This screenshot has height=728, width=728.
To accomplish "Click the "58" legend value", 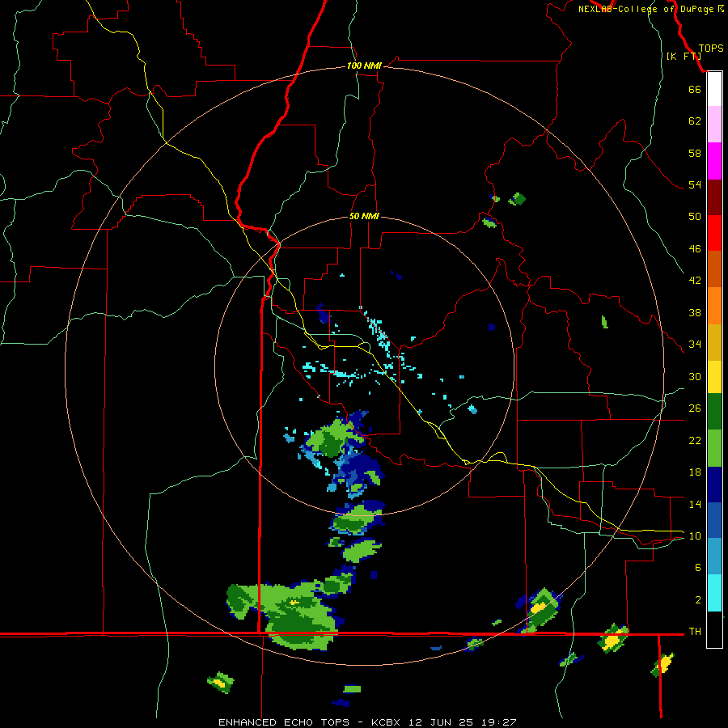I will [695, 153].
